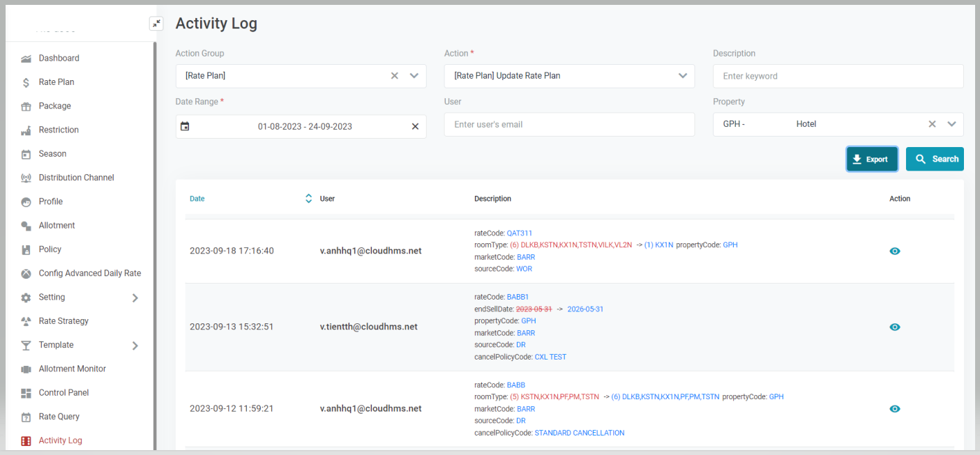Collapse sidebar using the shrink arrows icon
Image resolution: width=980 pixels, height=455 pixels.
[x=156, y=24]
